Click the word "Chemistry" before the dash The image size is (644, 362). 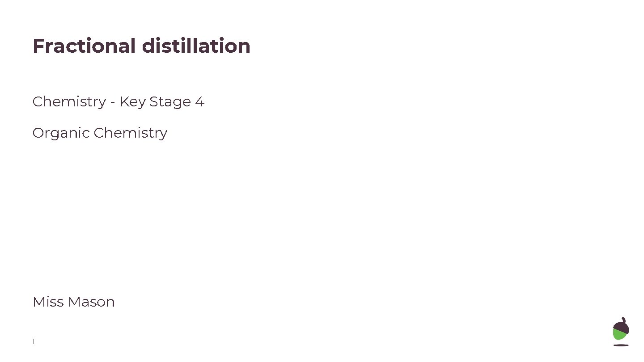point(69,102)
